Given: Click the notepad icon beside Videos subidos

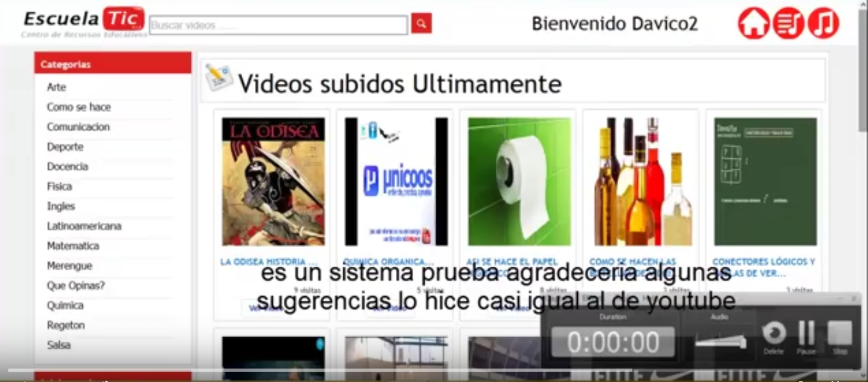Looking at the screenshot, I should 218,77.
